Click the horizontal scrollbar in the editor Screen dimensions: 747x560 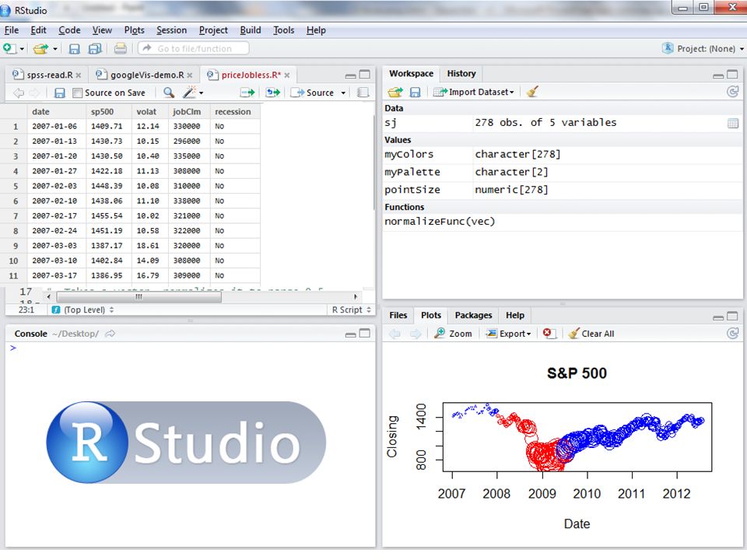(x=139, y=296)
